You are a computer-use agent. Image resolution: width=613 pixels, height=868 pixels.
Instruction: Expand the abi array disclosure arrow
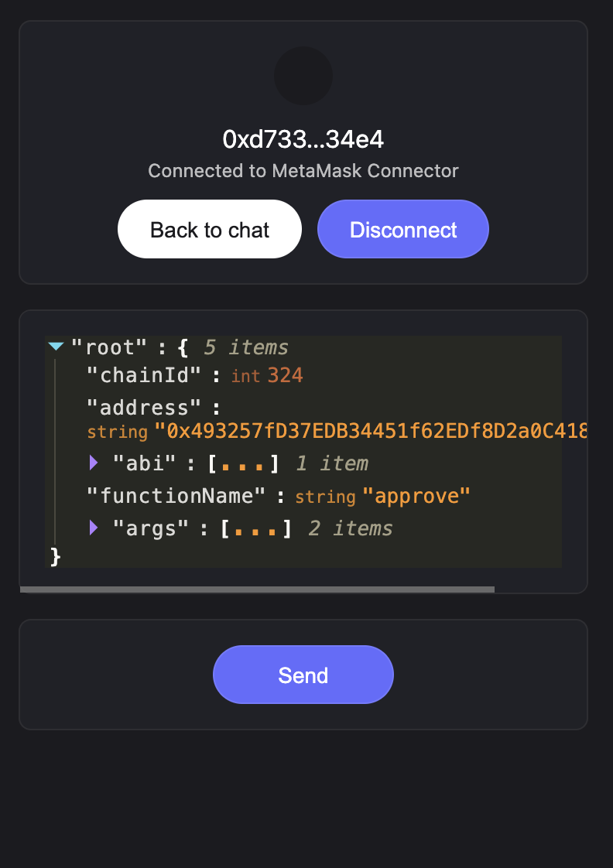tap(93, 463)
